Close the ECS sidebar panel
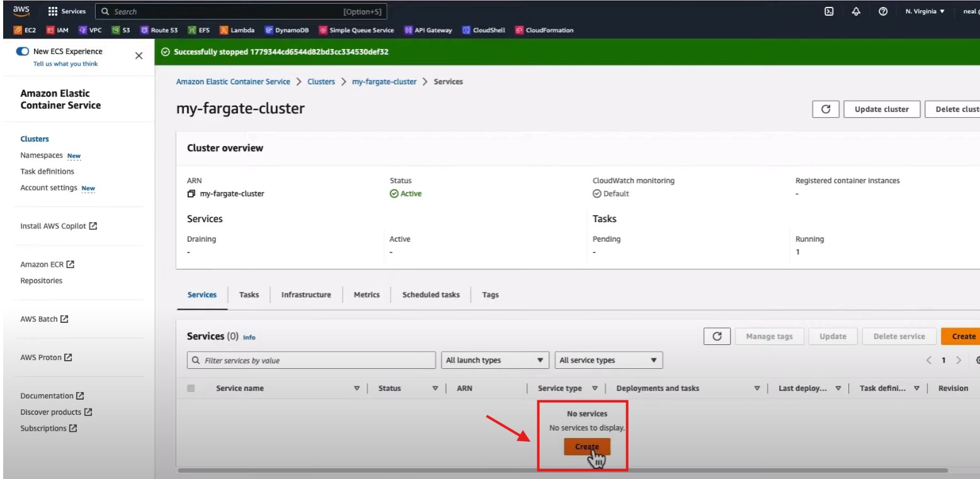This screenshot has height=479, width=980. pos(139,56)
